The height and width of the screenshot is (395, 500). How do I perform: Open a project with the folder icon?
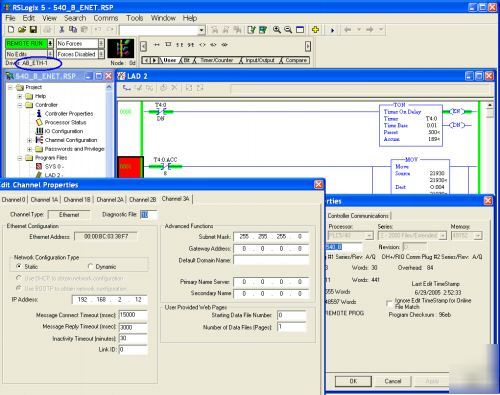pyautogui.click(x=22, y=30)
